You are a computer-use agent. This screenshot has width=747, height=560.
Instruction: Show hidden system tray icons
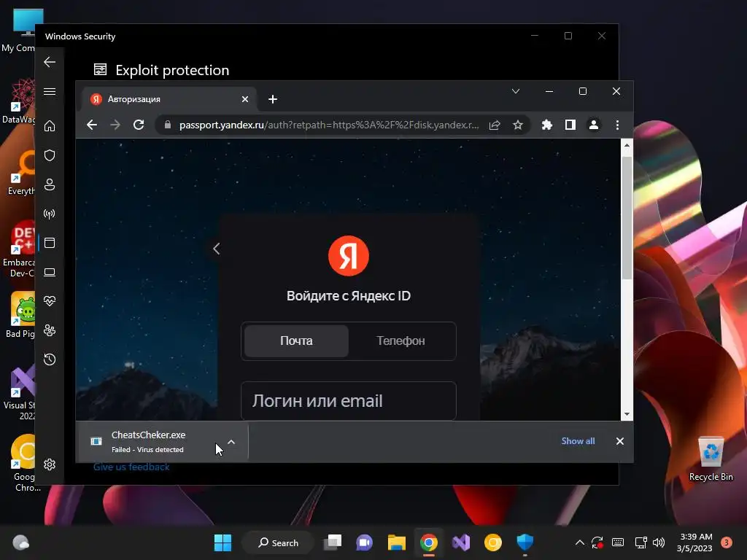tap(580, 542)
